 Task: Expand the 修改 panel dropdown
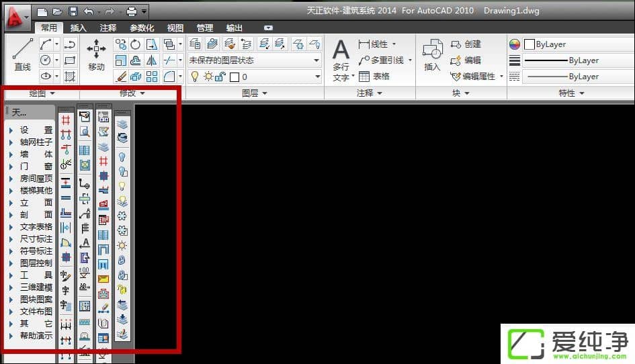pos(132,93)
